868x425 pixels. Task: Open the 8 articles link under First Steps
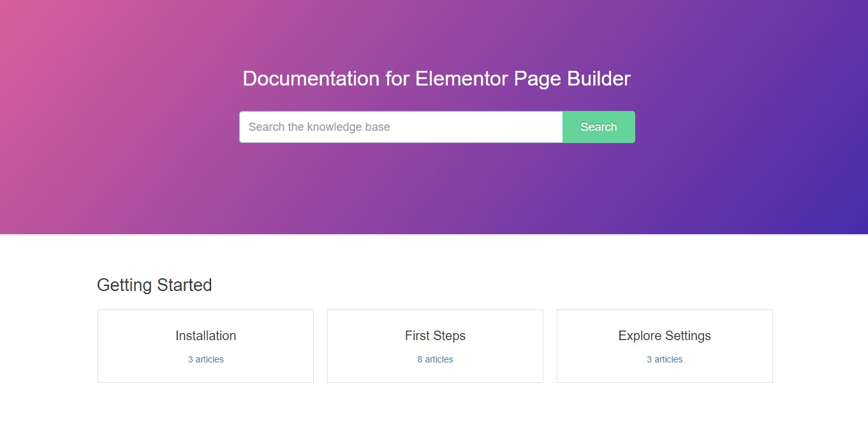435,359
